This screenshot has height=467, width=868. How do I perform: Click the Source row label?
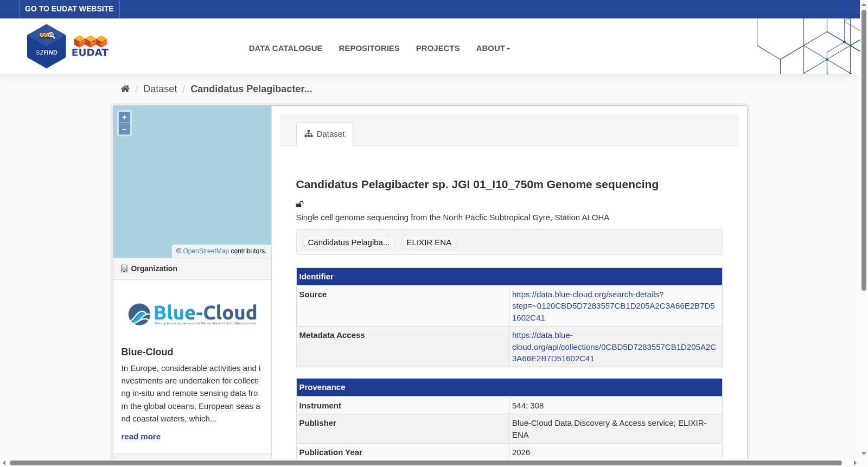point(313,295)
